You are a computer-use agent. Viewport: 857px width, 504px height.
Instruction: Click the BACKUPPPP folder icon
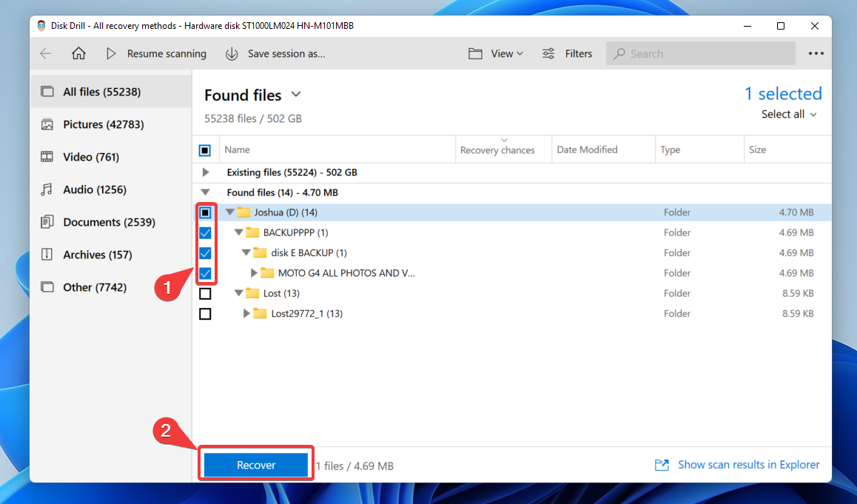(x=252, y=232)
